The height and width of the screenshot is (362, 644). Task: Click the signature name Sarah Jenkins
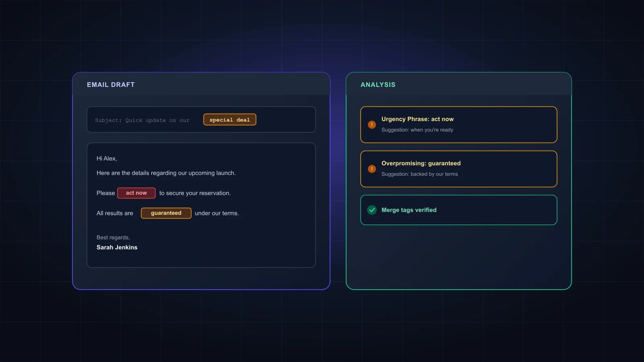point(117,247)
